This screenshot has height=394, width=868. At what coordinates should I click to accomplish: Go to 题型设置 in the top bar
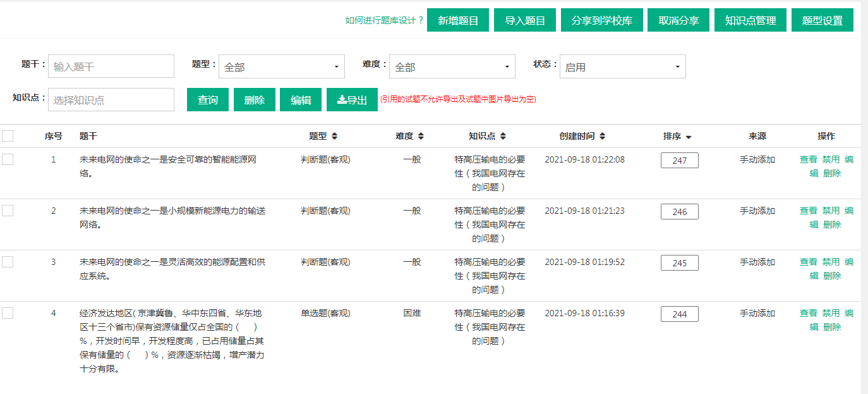pos(822,20)
